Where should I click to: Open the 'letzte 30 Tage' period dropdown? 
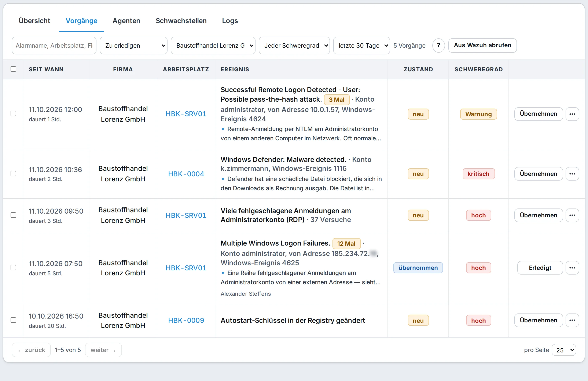[x=361, y=46]
